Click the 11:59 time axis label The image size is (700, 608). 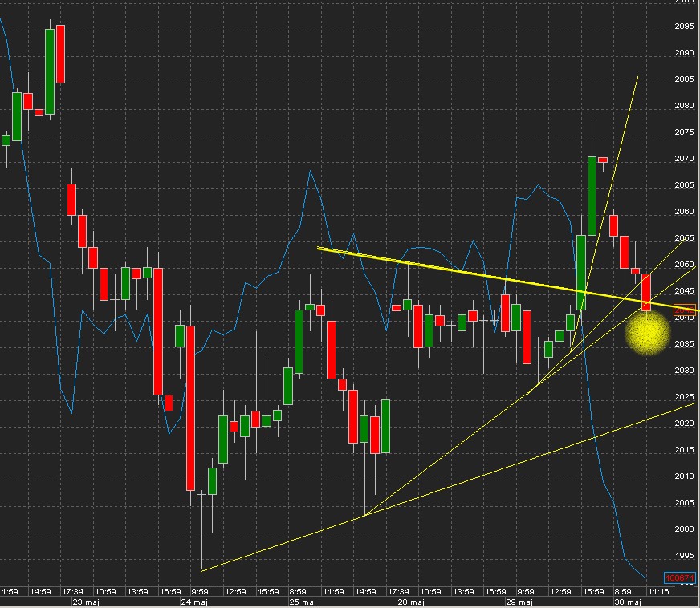(x=333, y=591)
